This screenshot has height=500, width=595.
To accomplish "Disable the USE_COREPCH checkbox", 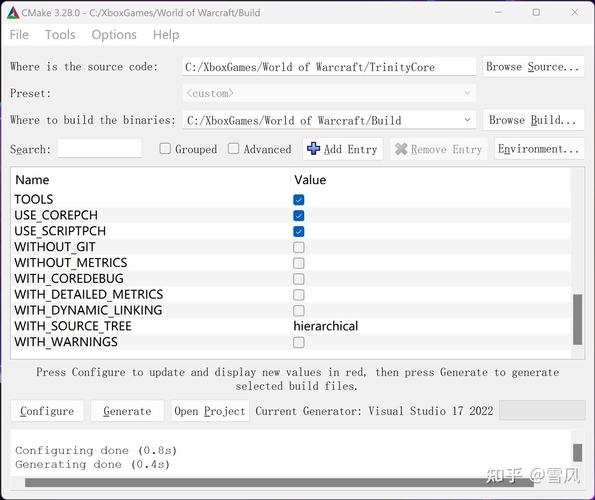I will point(299,215).
